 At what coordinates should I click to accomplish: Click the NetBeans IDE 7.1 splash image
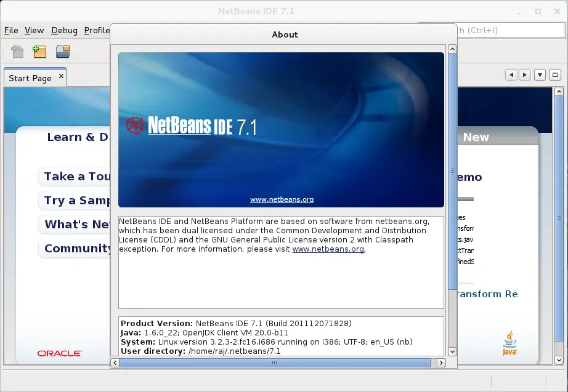pyautogui.click(x=281, y=130)
